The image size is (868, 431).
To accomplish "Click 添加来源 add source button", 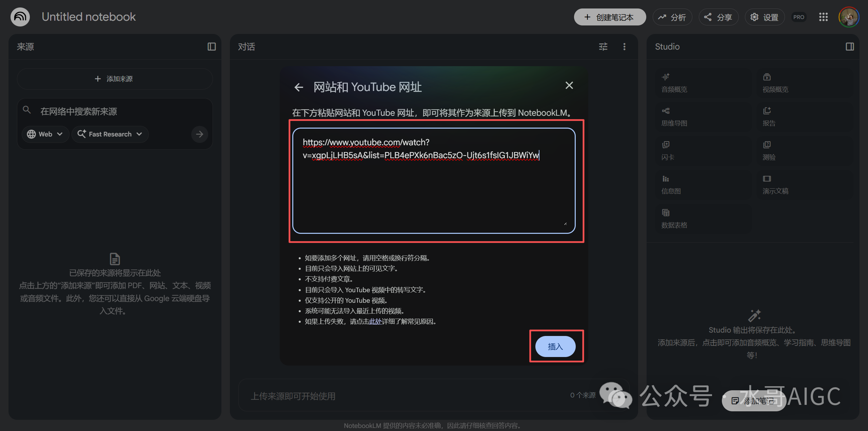I will pyautogui.click(x=115, y=79).
